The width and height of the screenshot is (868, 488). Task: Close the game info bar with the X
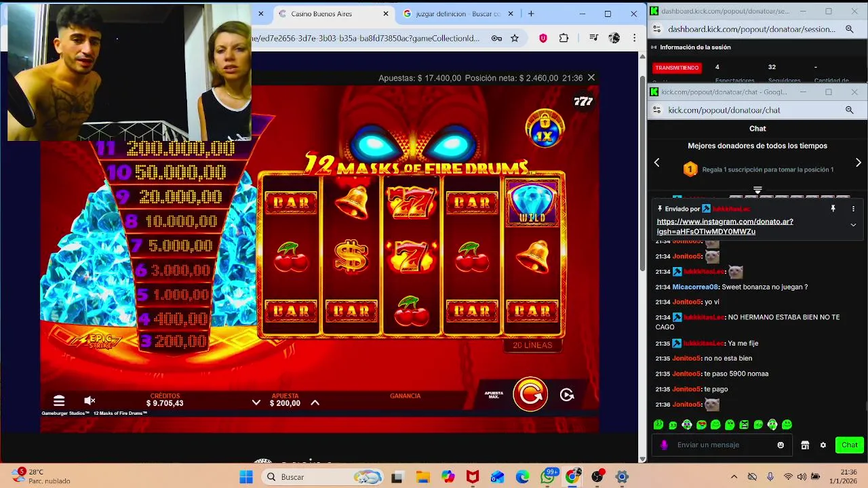(591, 78)
